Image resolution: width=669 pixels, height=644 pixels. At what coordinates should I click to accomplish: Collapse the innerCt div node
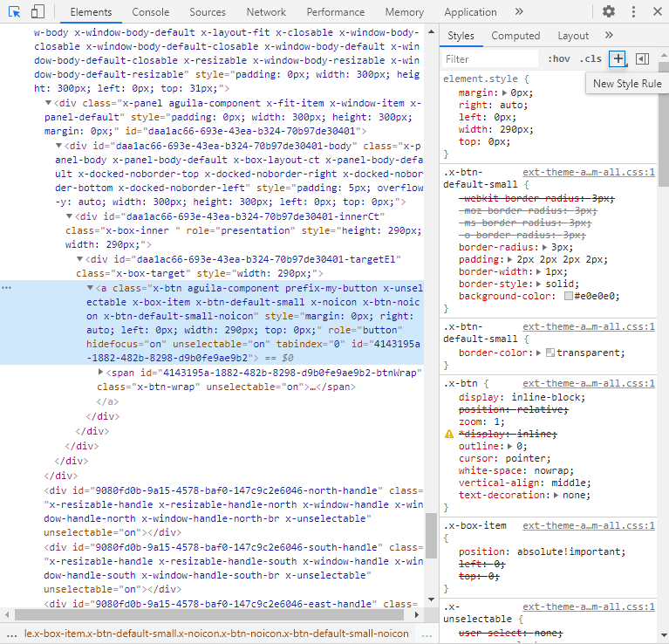pyautogui.click(x=69, y=216)
